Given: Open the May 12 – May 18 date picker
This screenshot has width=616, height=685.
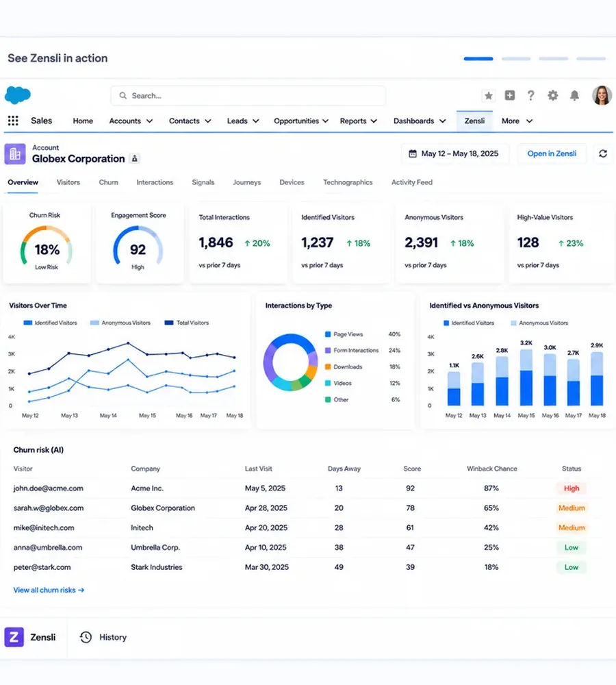Looking at the screenshot, I should [x=455, y=153].
